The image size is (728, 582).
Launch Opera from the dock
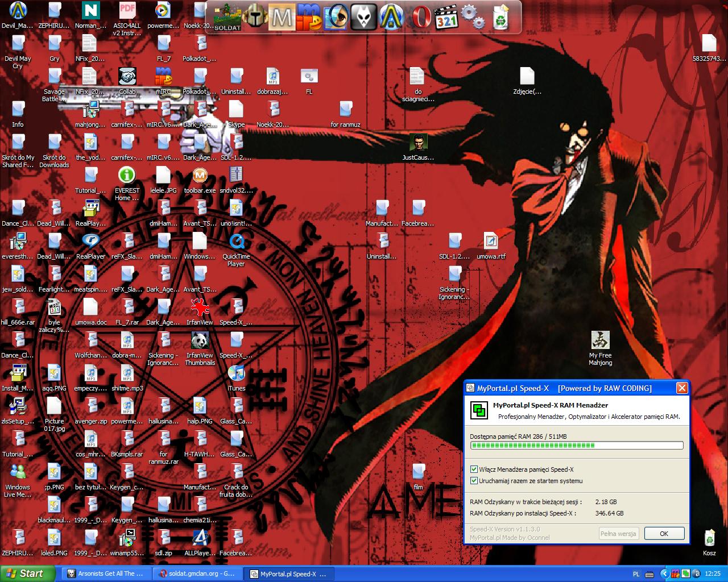pos(421,17)
